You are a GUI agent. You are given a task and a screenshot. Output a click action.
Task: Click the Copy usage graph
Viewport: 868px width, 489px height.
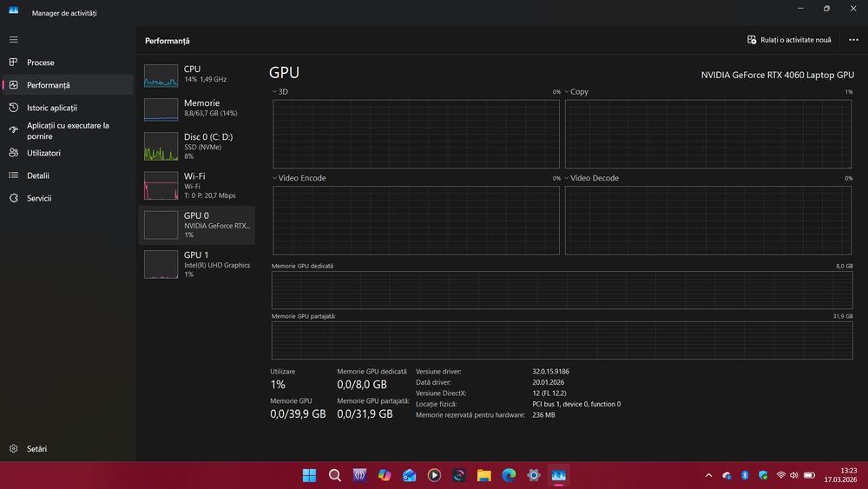coord(708,134)
